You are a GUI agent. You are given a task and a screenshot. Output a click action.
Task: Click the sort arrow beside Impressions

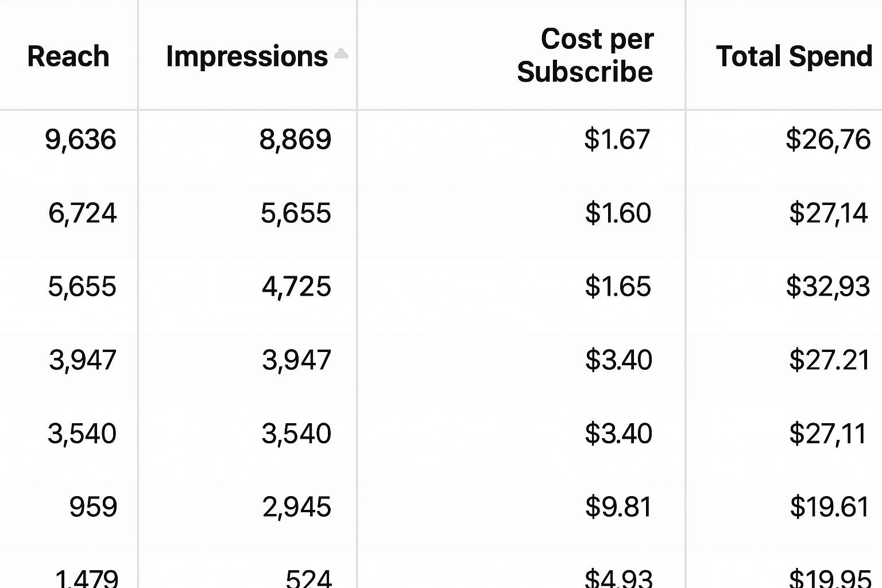click(x=342, y=55)
